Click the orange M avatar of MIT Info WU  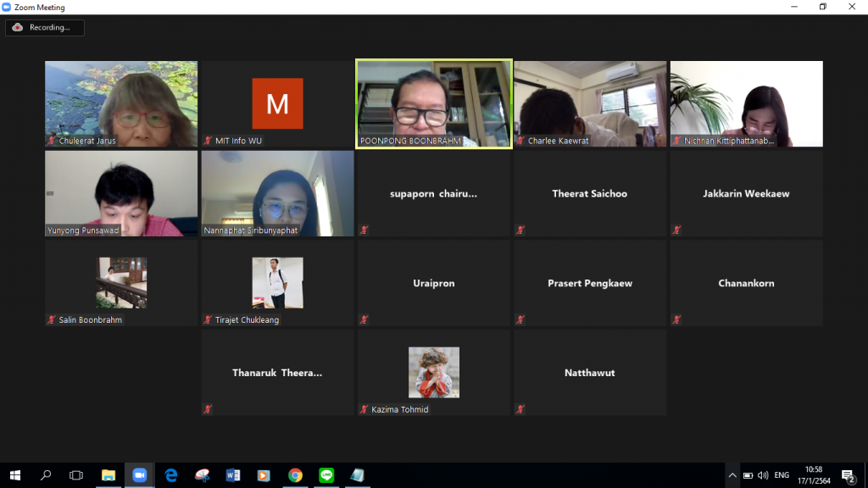(x=277, y=103)
